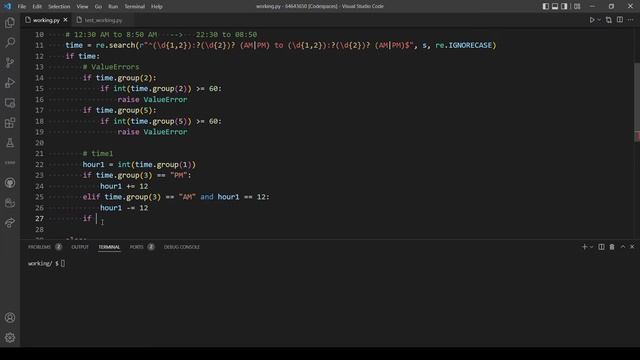Open the Go menu
This screenshot has height=360, width=640.
(98, 7)
